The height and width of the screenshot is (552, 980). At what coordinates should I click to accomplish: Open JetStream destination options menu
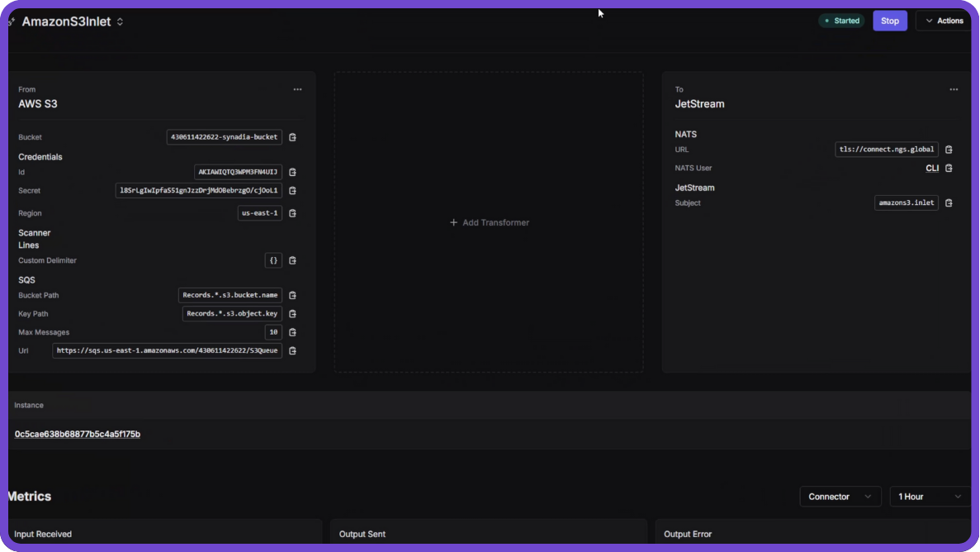click(x=954, y=89)
